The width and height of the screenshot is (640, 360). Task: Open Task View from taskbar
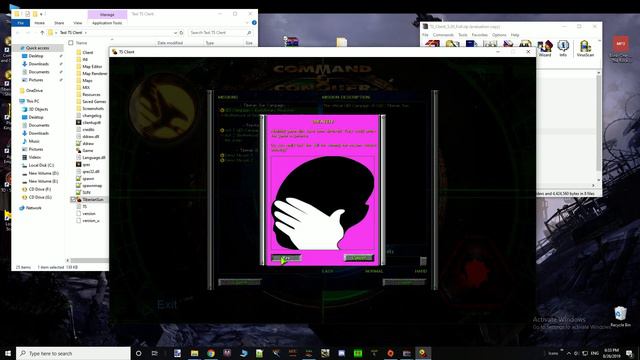155,353
